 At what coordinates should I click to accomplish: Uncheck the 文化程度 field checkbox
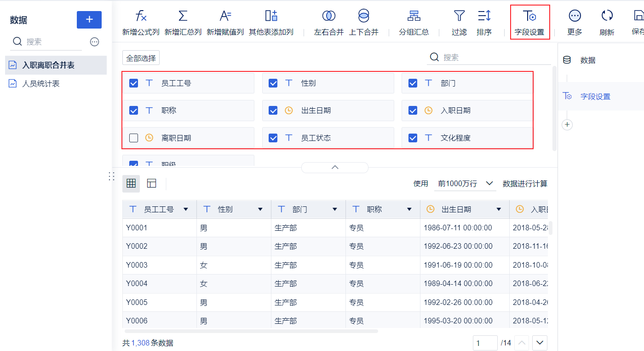pyautogui.click(x=413, y=138)
